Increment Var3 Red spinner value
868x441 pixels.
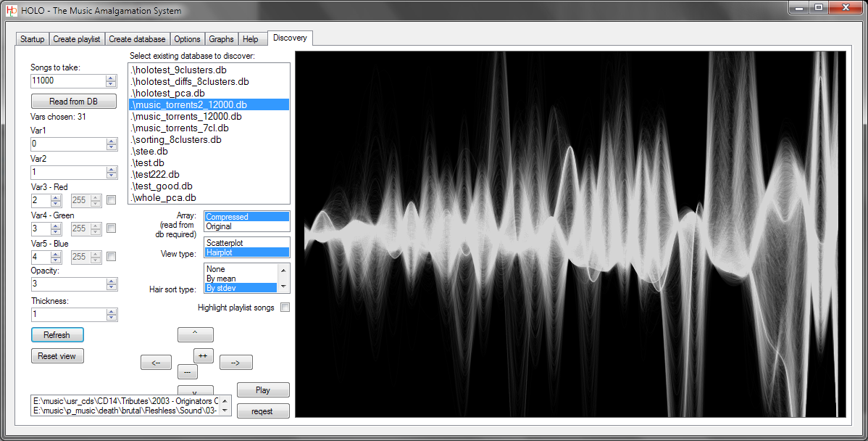pos(56,197)
